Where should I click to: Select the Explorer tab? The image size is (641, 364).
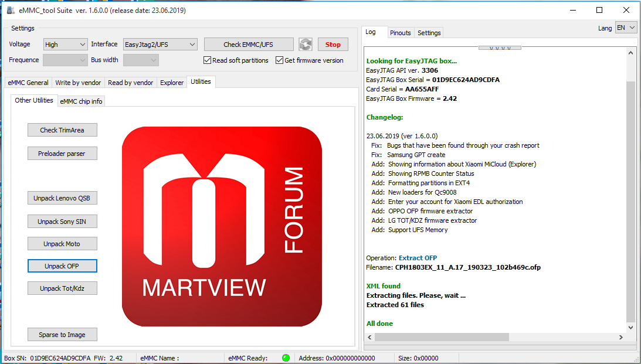point(172,83)
